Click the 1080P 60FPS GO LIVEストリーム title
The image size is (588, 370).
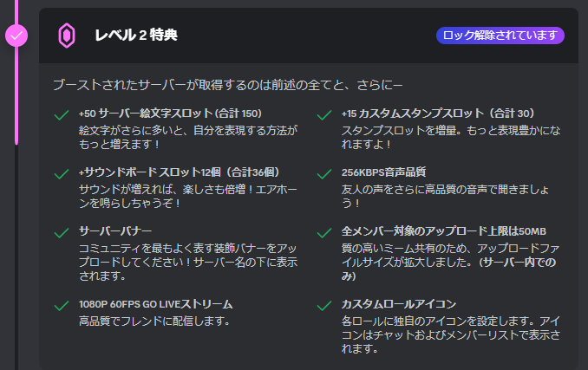(x=155, y=304)
